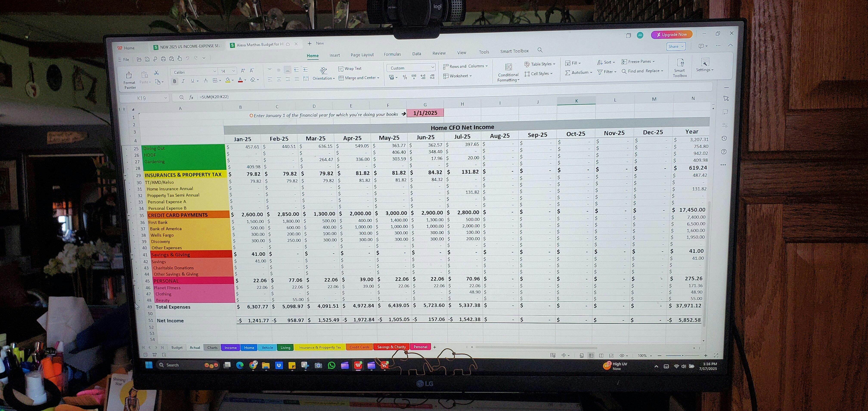This screenshot has height=411, width=868.
Task: Click the Save icon in quick access
Action: 147,59
